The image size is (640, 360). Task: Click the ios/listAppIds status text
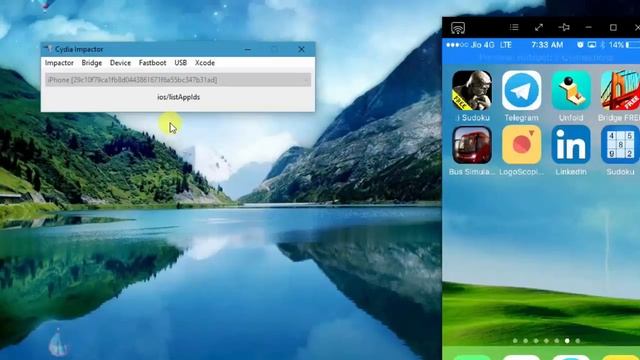178,97
